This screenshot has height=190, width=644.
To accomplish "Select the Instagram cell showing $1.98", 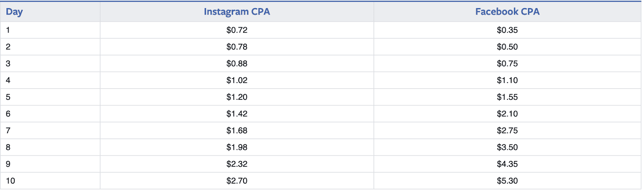I will click(237, 147).
